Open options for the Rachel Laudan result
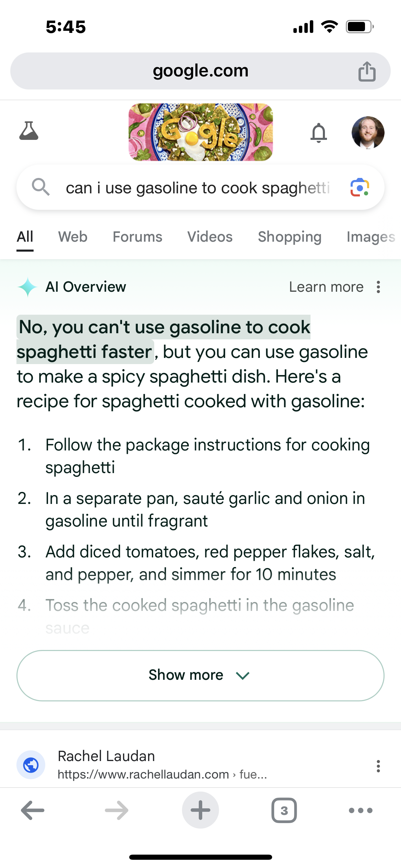Screen dimensions: 401x868 click(x=378, y=767)
